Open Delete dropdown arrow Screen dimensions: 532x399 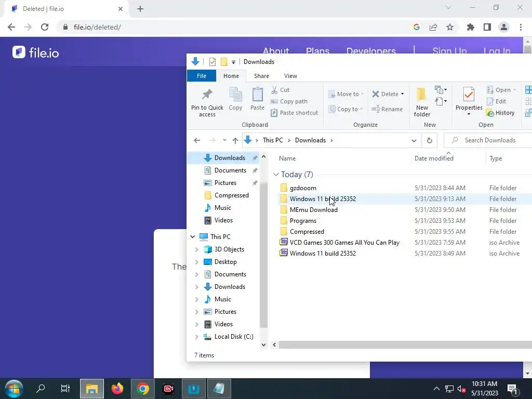pyautogui.click(x=403, y=94)
